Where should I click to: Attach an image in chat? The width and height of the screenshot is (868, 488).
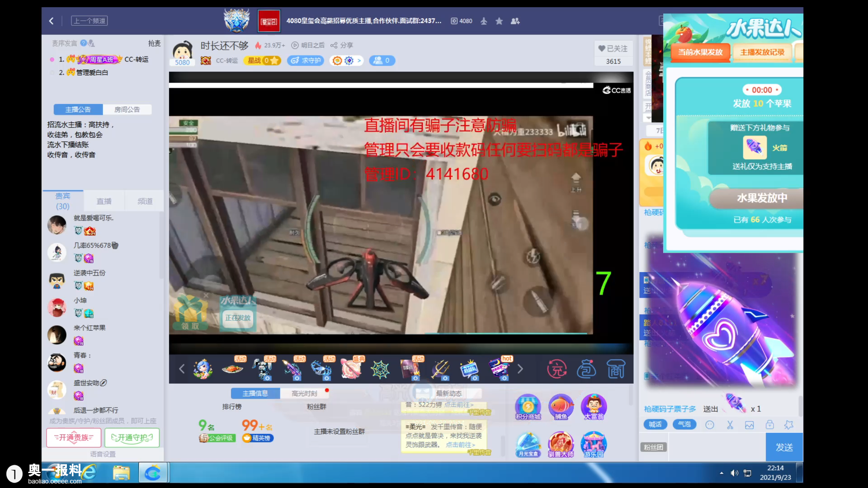[x=750, y=425]
